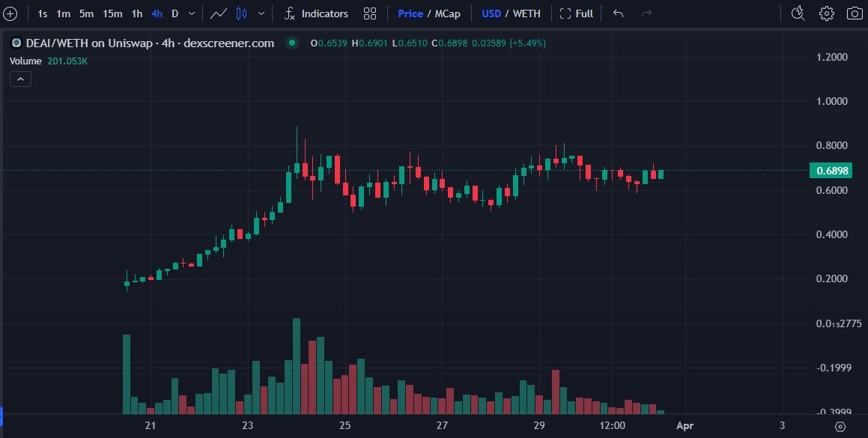This screenshot has height=438, width=868.
Task: Open the timeframe dropdown chevron
Action: 192,13
